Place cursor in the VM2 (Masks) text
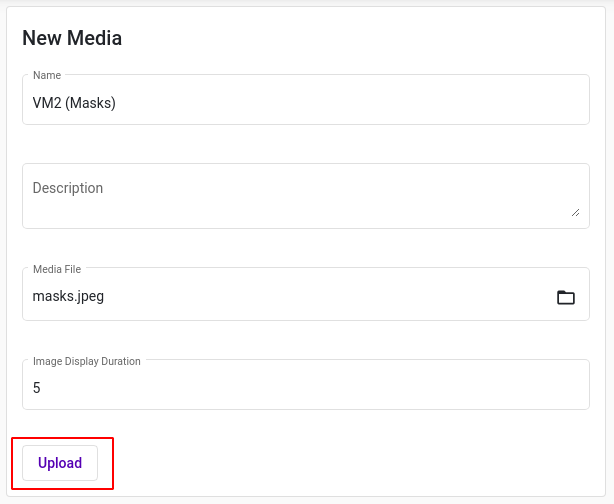The image size is (614, 504). [74, 103]
